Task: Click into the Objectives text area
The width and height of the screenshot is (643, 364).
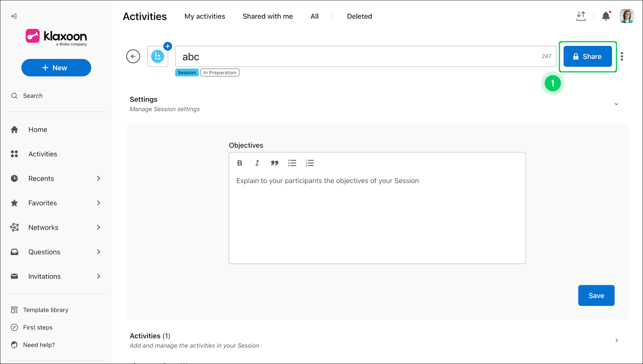Action: click(x=377, y=218)
